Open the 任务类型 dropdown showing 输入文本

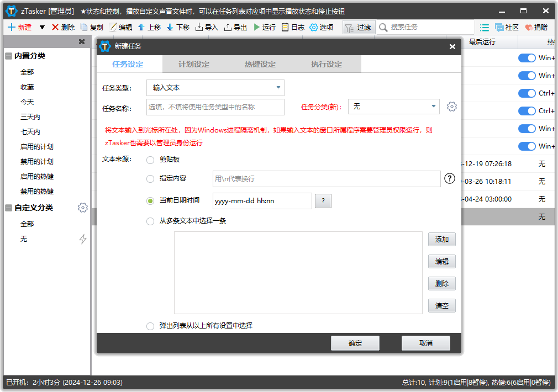215,87
